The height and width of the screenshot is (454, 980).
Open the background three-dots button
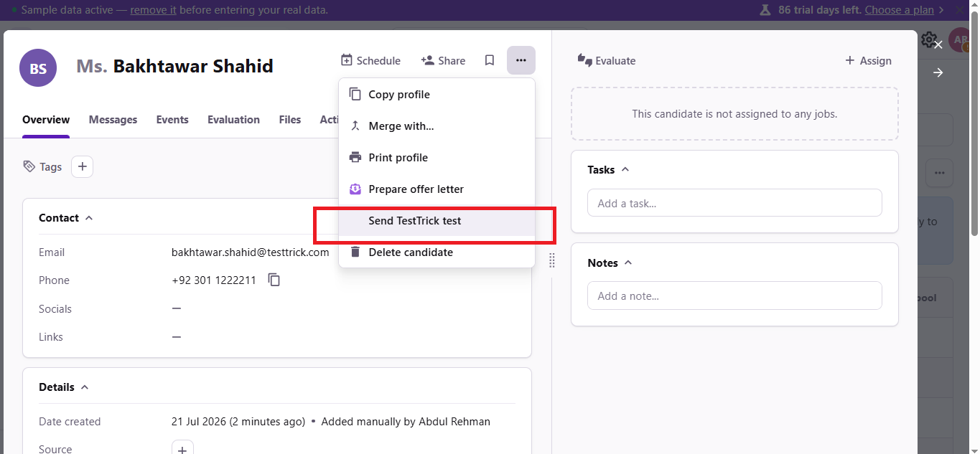click(939, 173)
